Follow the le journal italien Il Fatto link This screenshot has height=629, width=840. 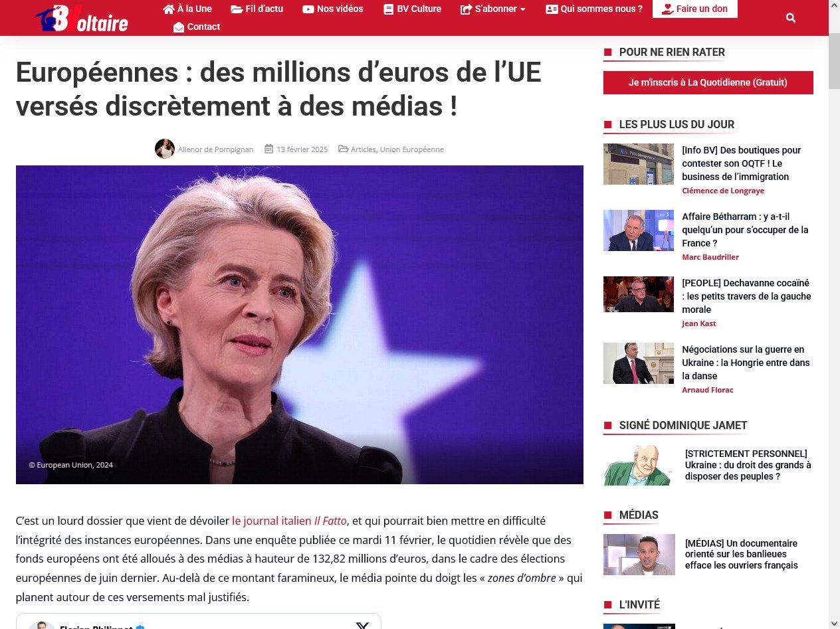click(289, 521)
